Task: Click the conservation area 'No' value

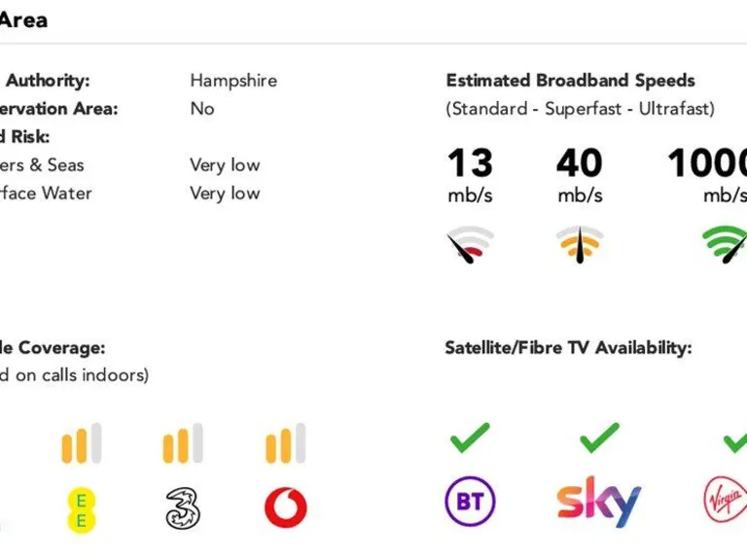Action: (x=202, y=108)
